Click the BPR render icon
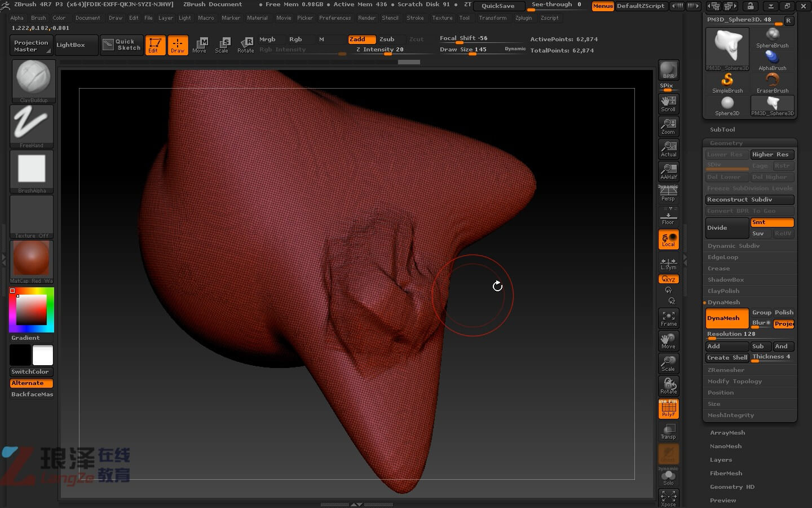 click(x=668, y=70)
